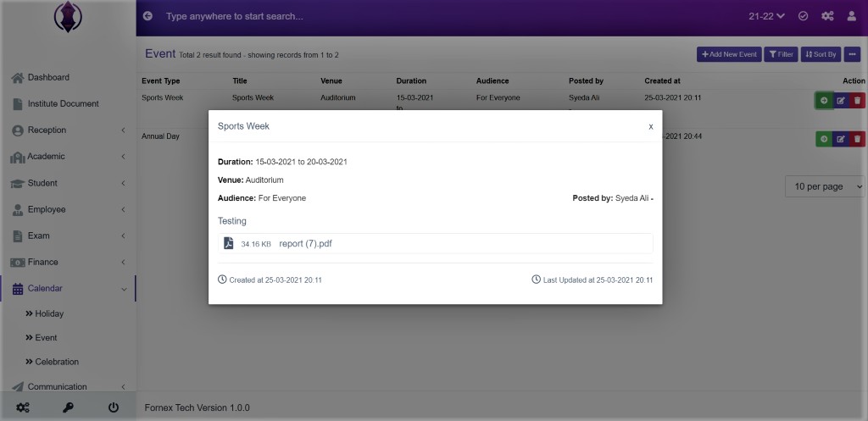Expand the Reception menu
Image resolution: width=868 pixels, height=421 pixels.
[x=68, y=130]
